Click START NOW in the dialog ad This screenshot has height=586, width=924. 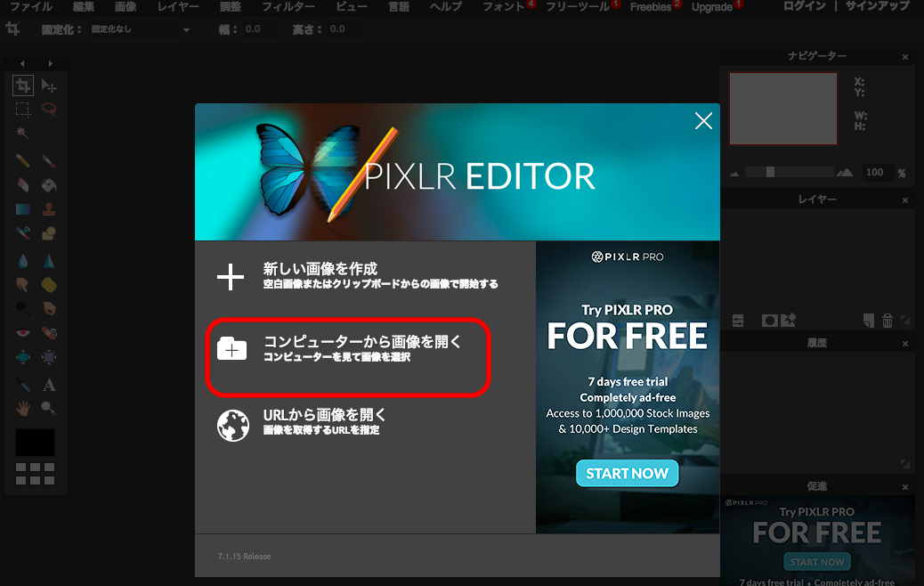(627, 474)
